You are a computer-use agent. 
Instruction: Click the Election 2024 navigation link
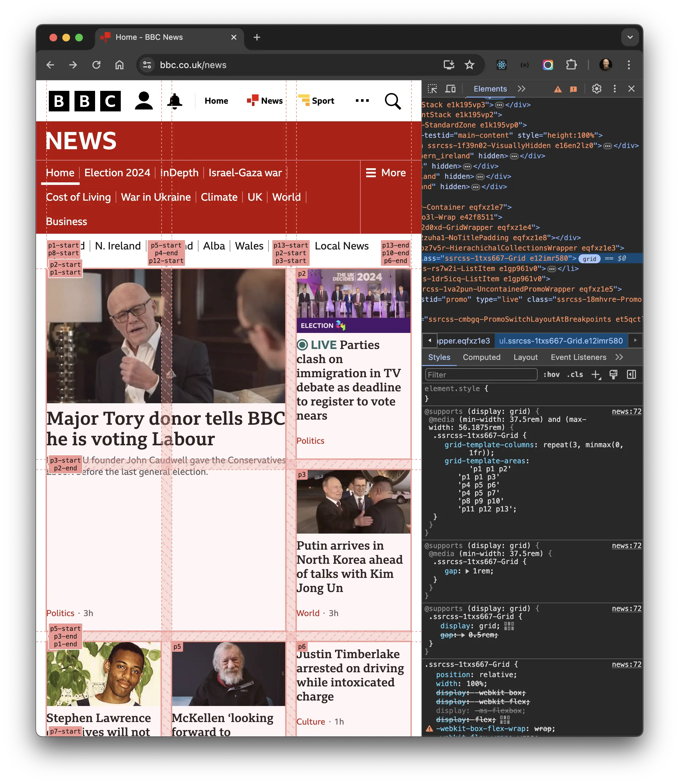click(x=117, y=173)
